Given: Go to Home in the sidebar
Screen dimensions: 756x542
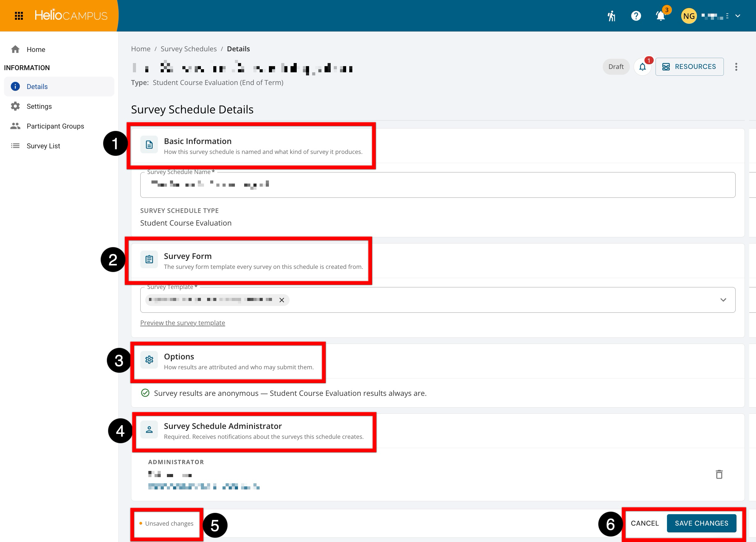Looking at the screenshot, I should point(59,49).
